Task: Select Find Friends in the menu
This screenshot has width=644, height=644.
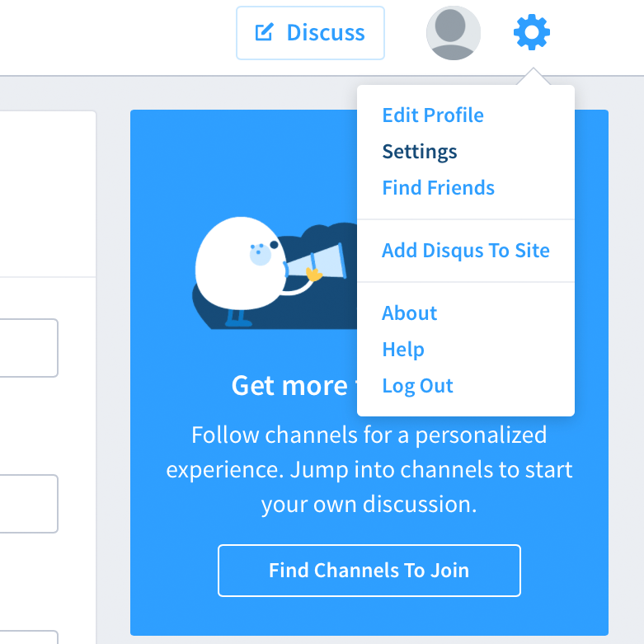Action: coord(438,188)
